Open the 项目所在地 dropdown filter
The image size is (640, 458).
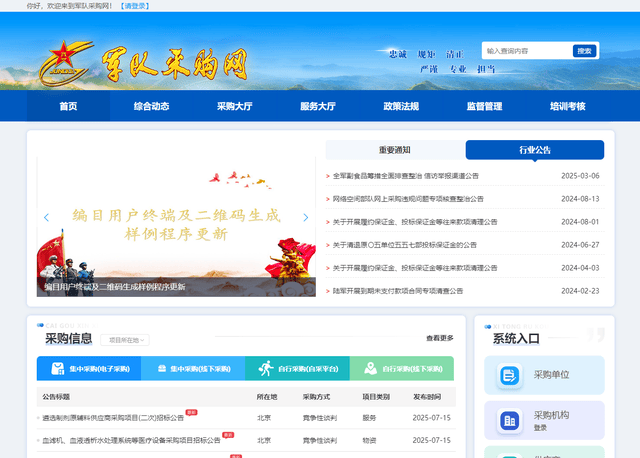[x=126, y=341]
